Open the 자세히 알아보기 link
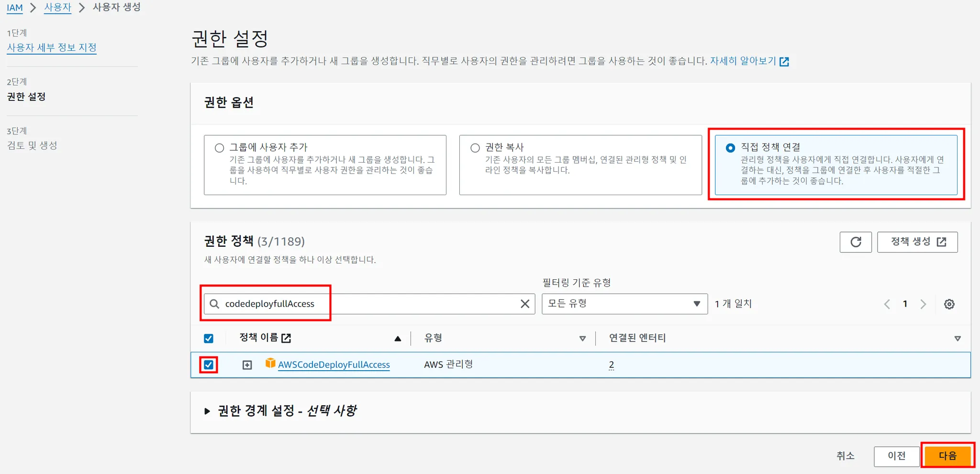Viewport: 980px width, 474px height. tap(743, 61)
